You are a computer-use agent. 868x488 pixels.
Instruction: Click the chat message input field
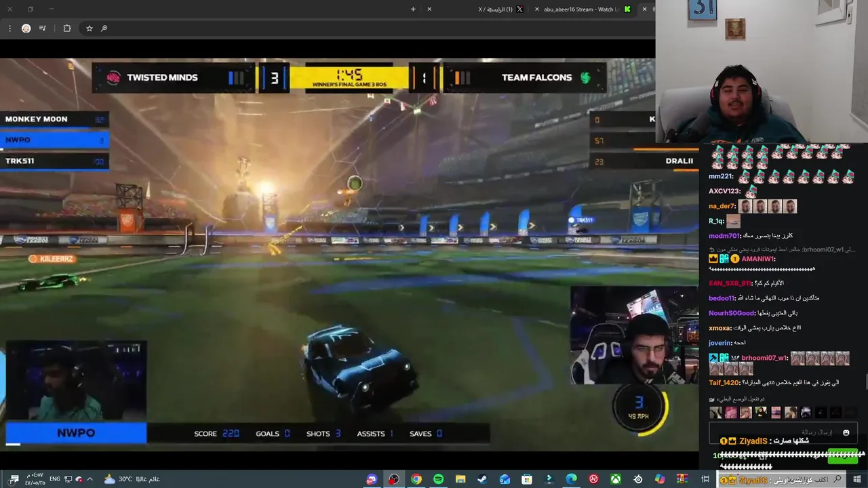[x=783, y=432]
